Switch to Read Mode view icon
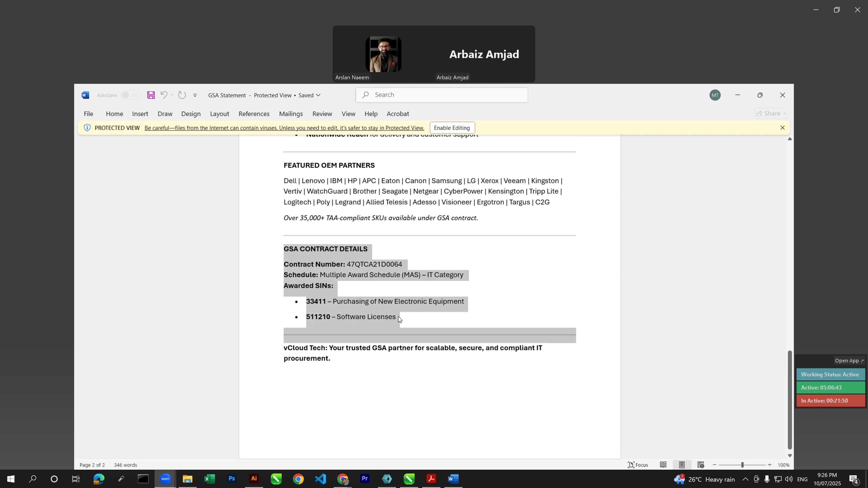Image resolution: width=868 pixels, height=488 pixels. (x=663, y=465)
